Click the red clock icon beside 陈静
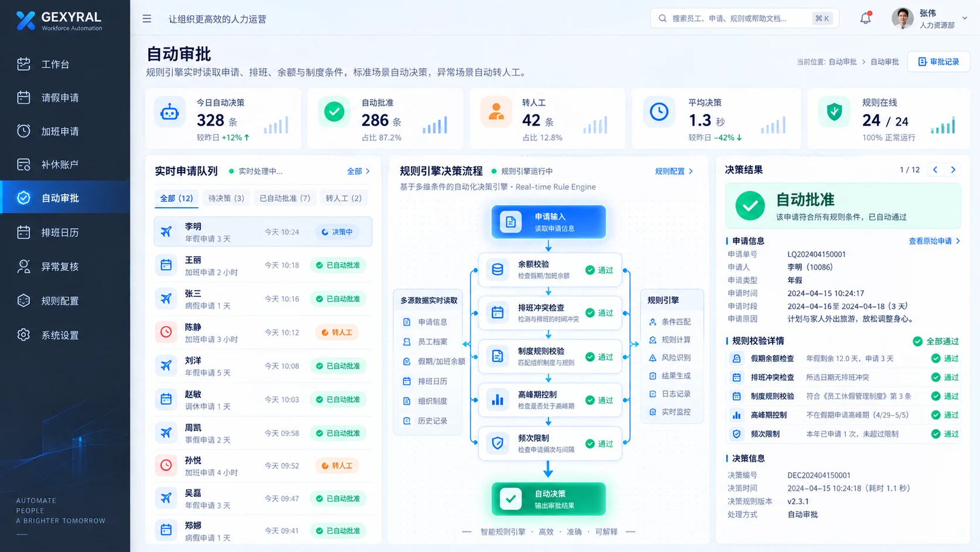The width and height of the screenshot is (980, 552). coord(166,332)
